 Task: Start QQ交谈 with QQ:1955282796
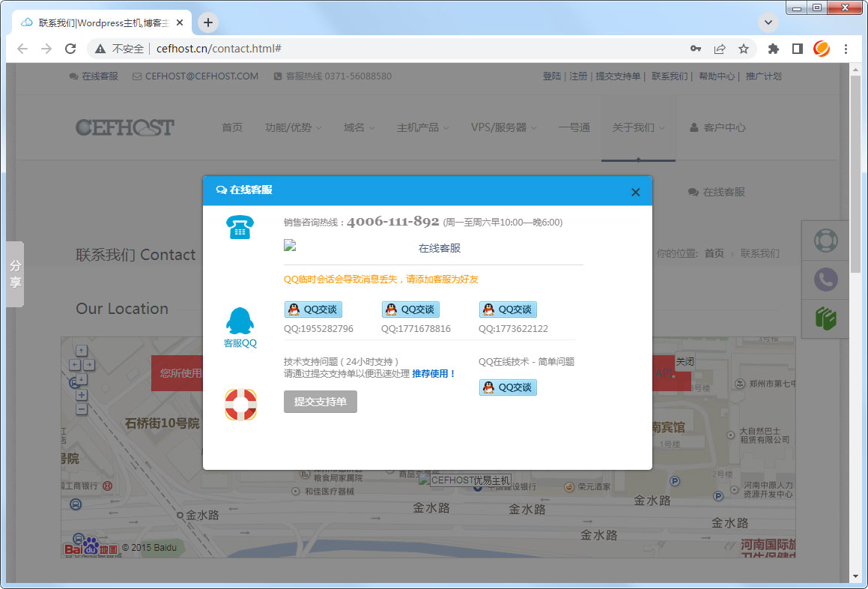point(313,309)
